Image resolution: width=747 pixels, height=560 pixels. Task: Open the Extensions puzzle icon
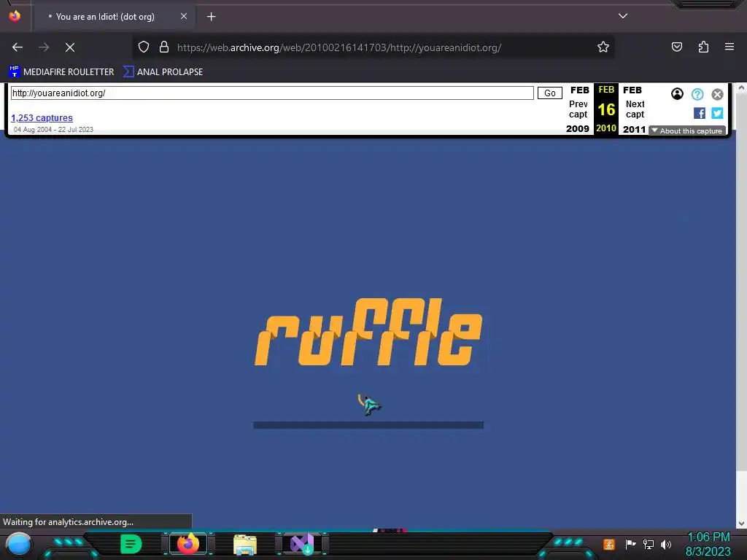[703, 47]
